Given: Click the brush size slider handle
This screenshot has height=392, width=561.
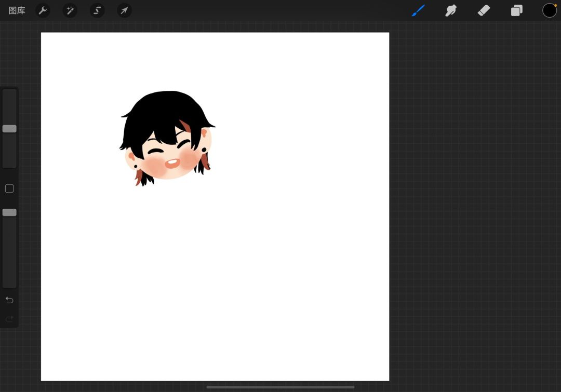Looking at the screenshot, I should pyautogui.click(x=9, y=129).
